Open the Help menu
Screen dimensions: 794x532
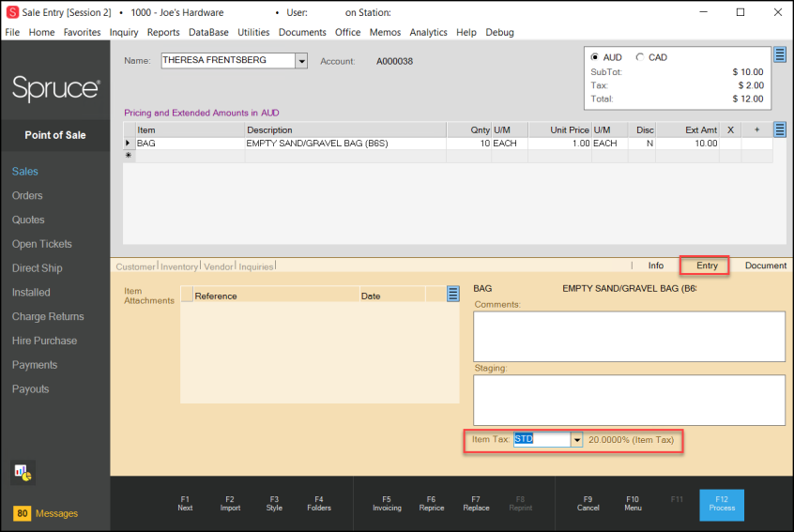click(466, 33)
